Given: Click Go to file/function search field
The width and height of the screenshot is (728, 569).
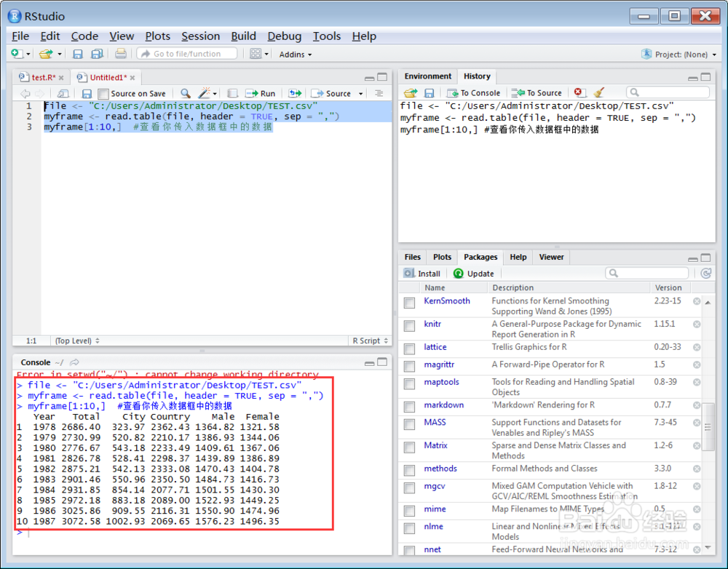Looking at the screenshot, I should (187, 54).
